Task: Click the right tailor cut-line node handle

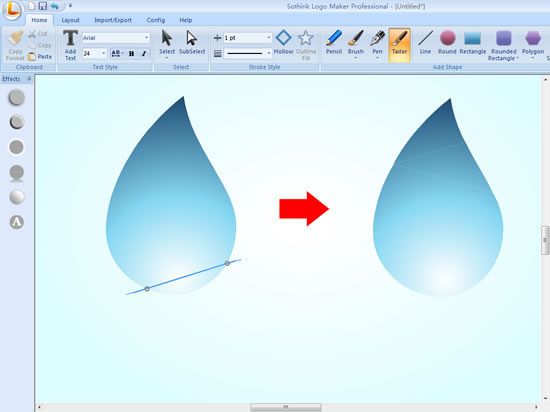Action: click(x=227, y=263)
